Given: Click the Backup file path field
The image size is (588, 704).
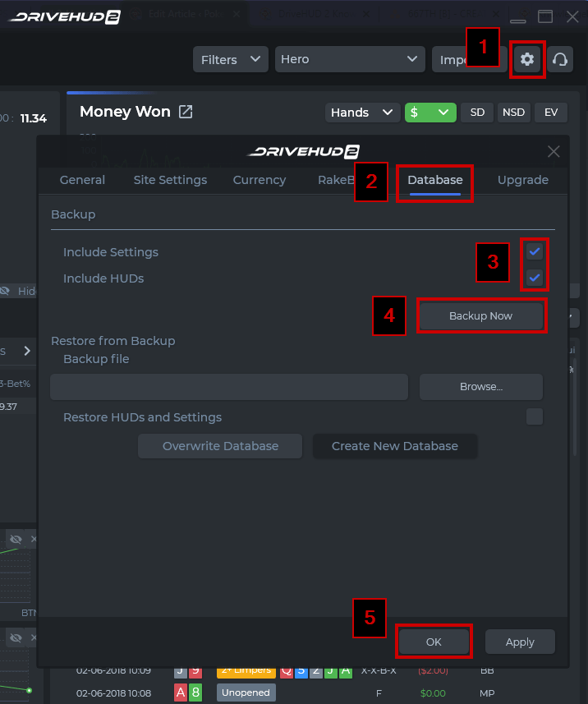Looking at the screenshot, I should point(229,387).
